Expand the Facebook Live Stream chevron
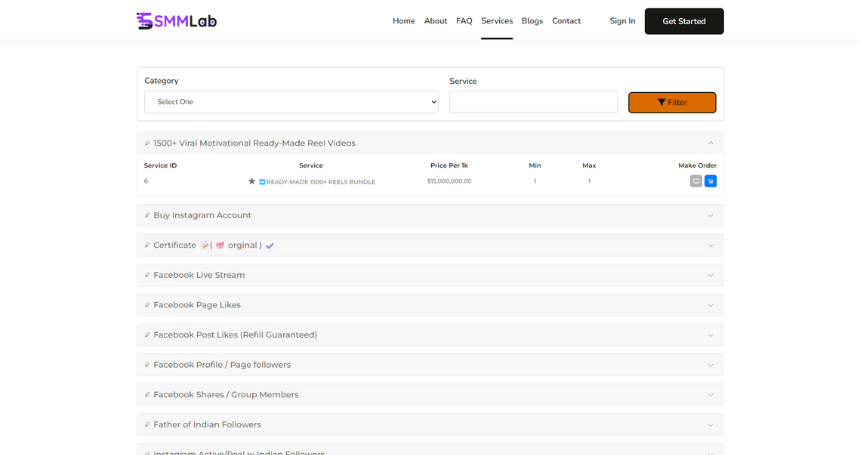 click(x=710, y=275)
